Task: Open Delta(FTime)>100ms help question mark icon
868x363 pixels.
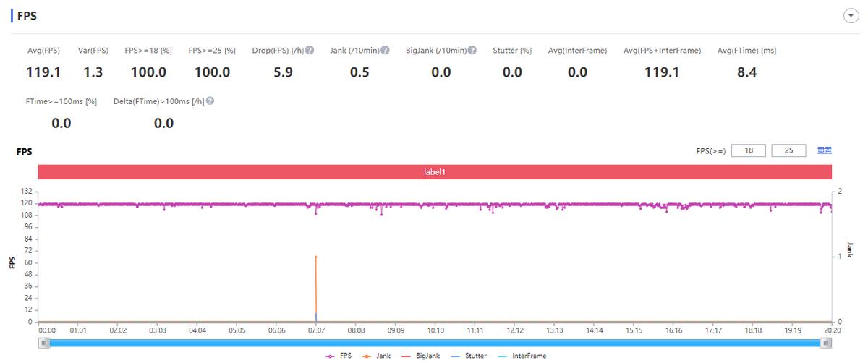Action: 210,101
